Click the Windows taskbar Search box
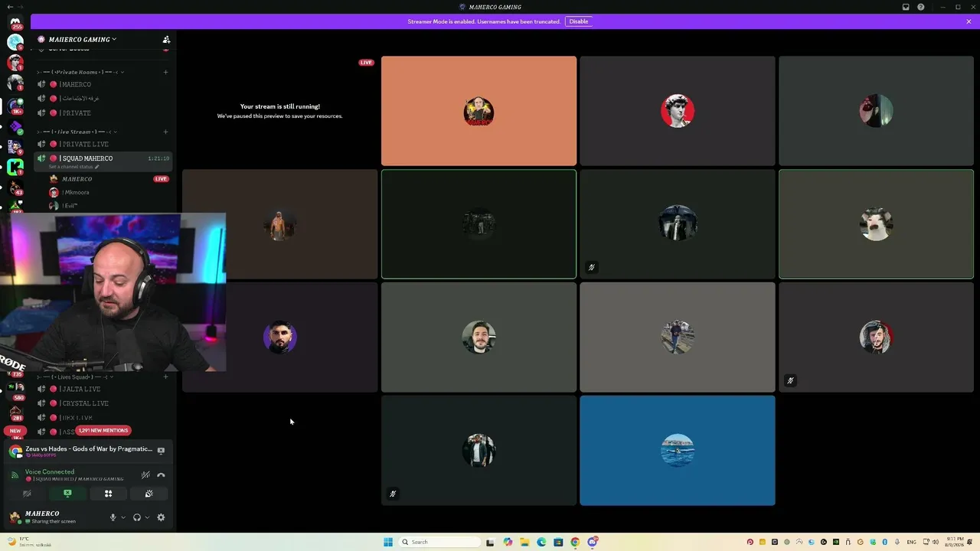 tap(439, 542)
